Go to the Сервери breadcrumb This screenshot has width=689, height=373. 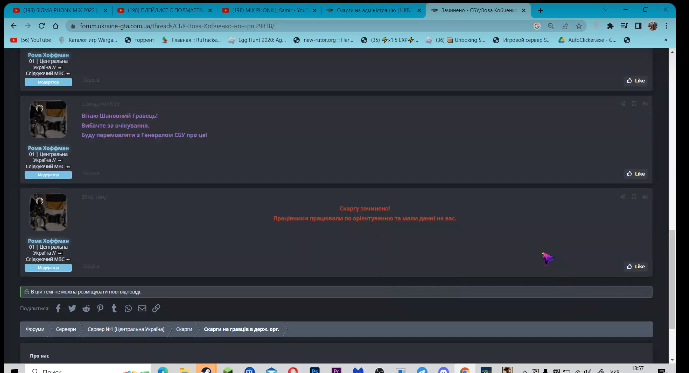[66, 329]
